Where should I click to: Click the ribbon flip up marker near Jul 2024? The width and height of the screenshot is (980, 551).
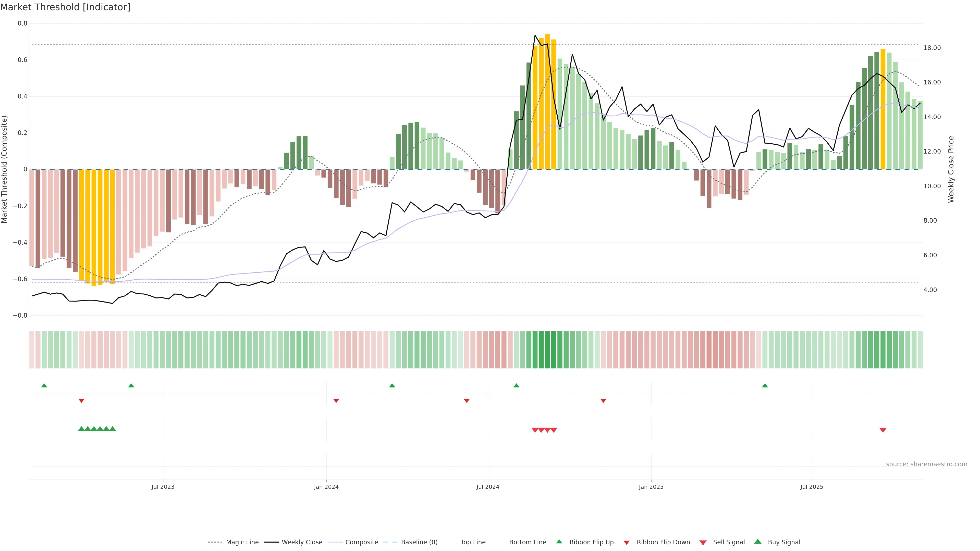[x=516, y=386]
